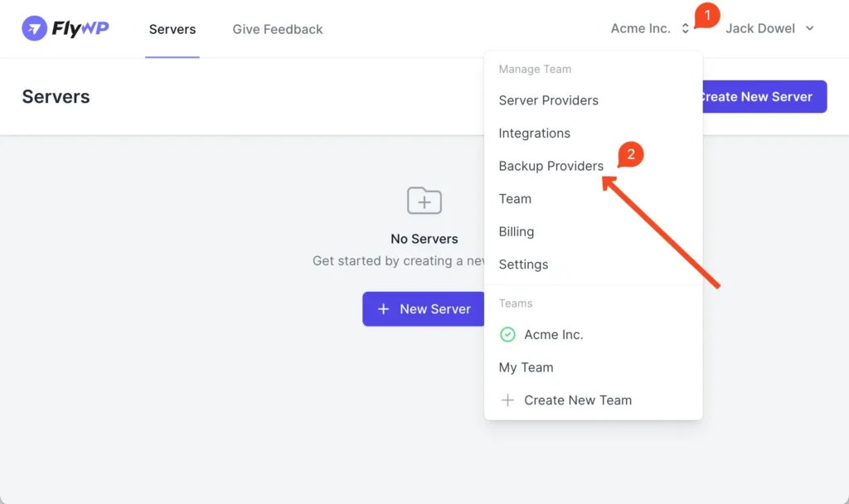Screen dimensions: 849x504
Task: Click the green checkmark beside Acme Inc.
Action: pos(507,335)
